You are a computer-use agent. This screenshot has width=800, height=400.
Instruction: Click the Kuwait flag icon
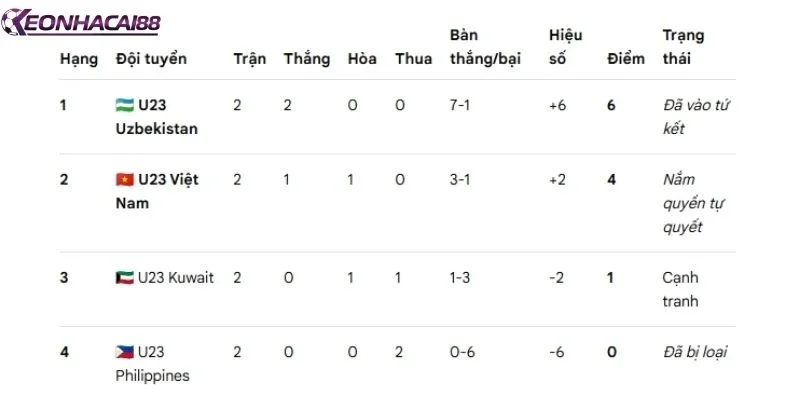(124, 278)
